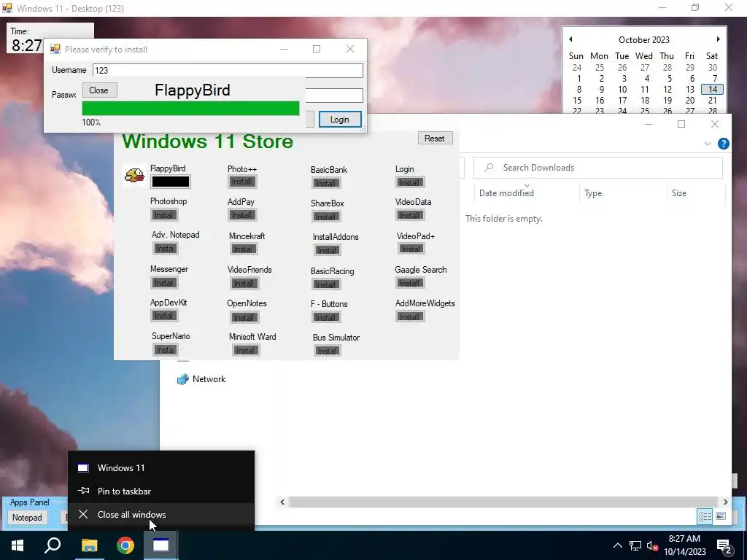
Task: Install AppDevKit from the Store
Action: 164,316
